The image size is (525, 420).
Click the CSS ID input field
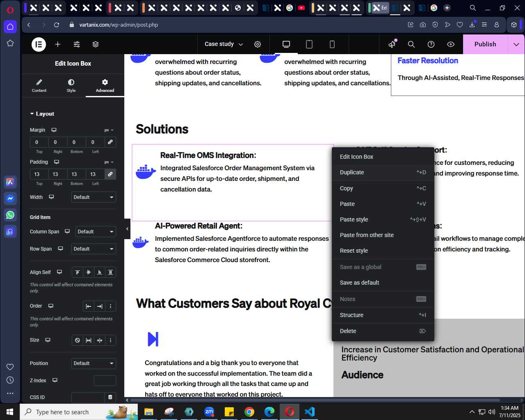pos(88,397)
